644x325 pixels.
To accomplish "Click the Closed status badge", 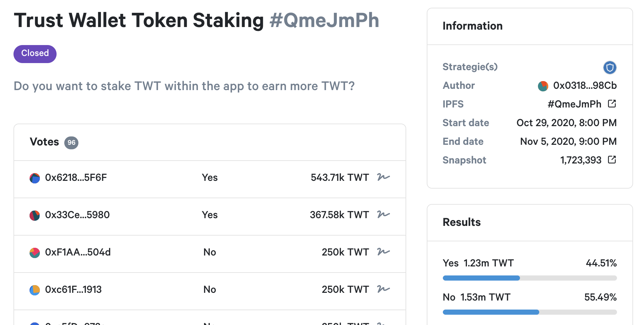I will [x=35, y=54].
